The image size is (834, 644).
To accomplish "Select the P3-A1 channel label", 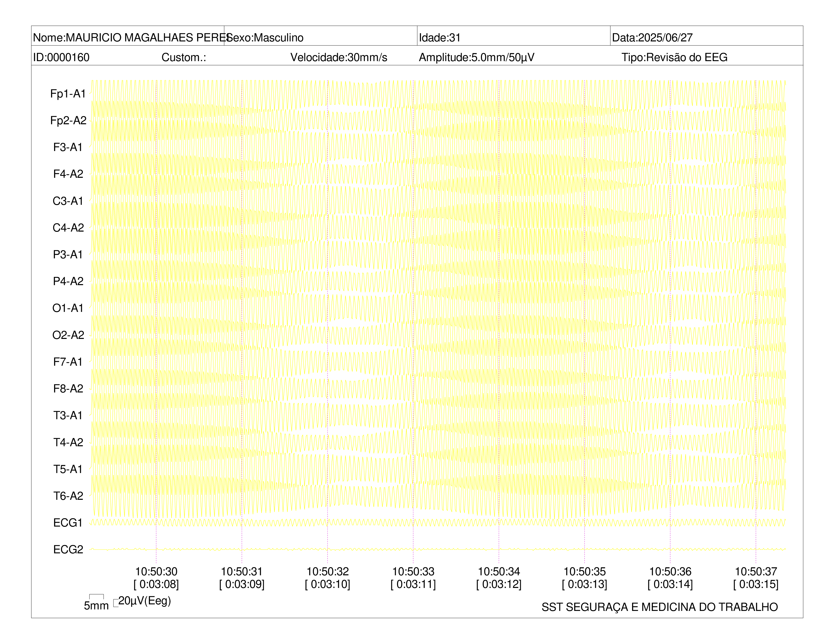I will click(68, 255).
